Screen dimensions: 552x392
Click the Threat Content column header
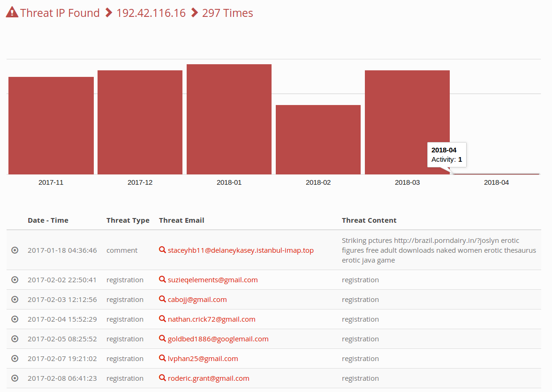[369, 220]
